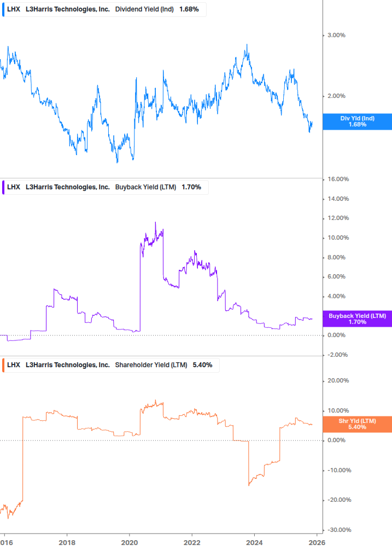This screenshot has height=550, width=392.
Task: Click the LHX Buyback Yield (LTM) legend label
Action: (x=105, y=187)
